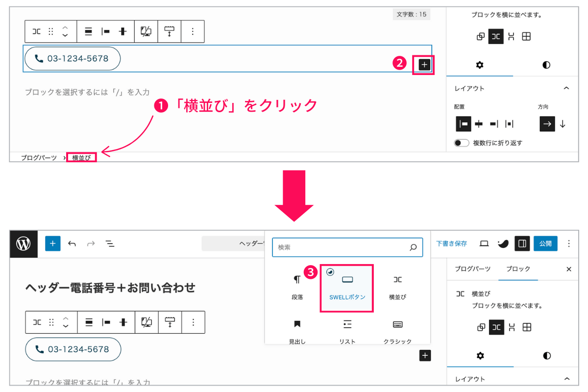Set 方向 to horizontal arrow
The image size is (588, 392).
tap(547, 124)
